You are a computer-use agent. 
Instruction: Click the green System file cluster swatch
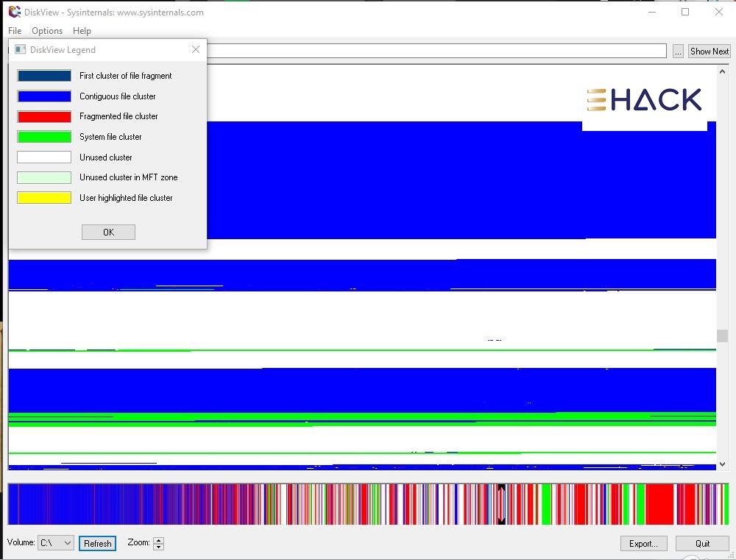click(44, 137)
